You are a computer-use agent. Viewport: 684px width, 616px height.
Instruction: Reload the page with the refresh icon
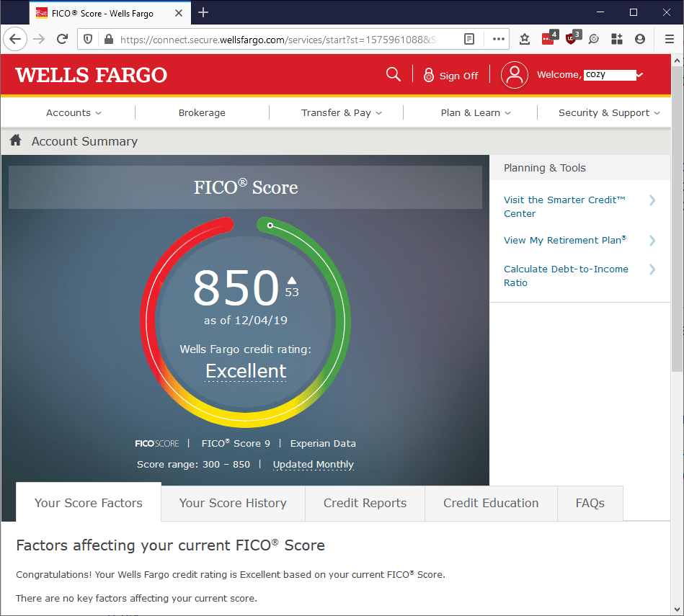[63, 39]
